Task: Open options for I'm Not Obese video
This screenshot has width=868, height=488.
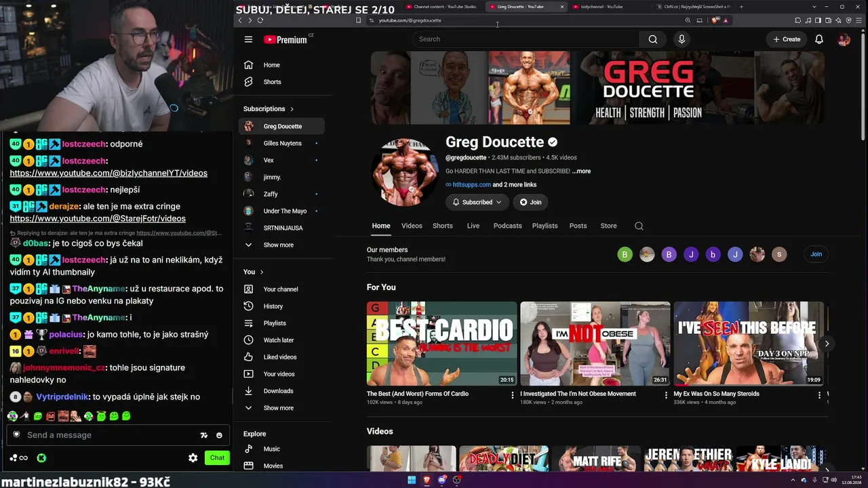Action: (665, 395)
